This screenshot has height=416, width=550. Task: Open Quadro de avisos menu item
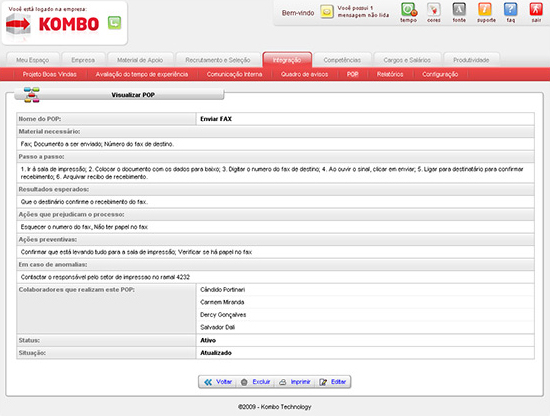(304, 74)
